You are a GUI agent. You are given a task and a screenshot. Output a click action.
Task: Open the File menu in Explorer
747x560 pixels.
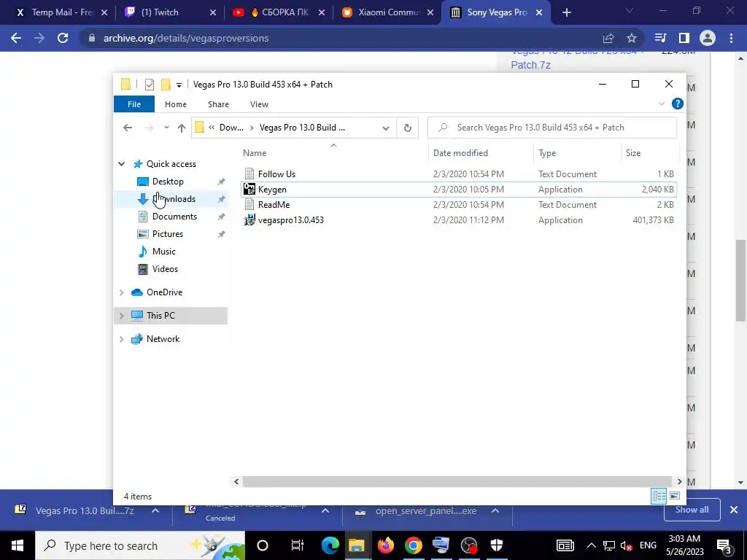point(134,104)
